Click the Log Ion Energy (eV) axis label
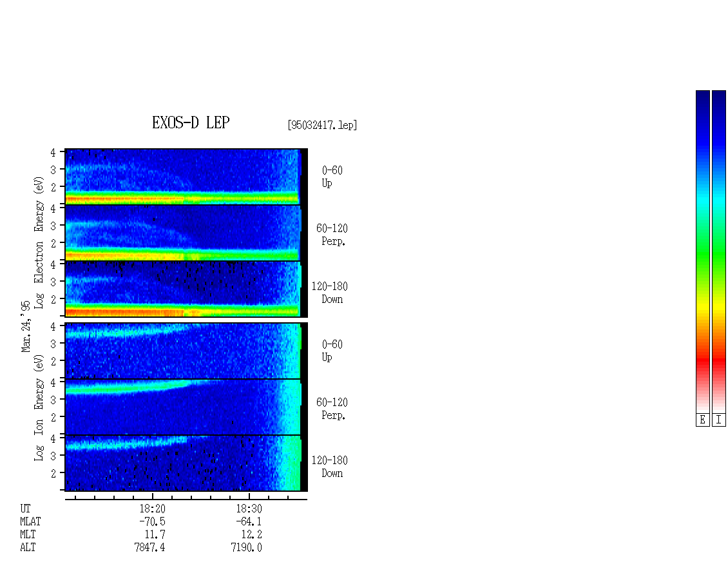 (x=39, y=407)
